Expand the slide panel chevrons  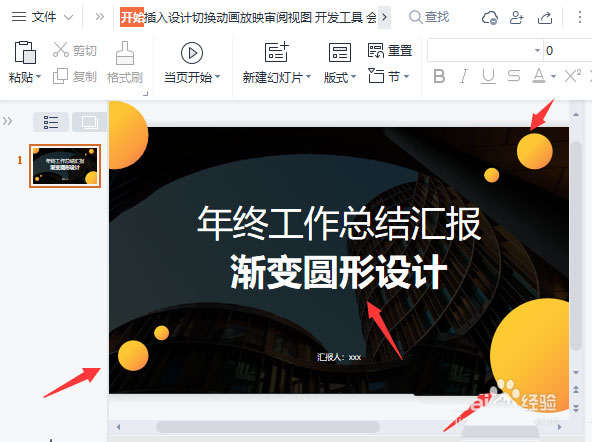[x=8, y=121]
